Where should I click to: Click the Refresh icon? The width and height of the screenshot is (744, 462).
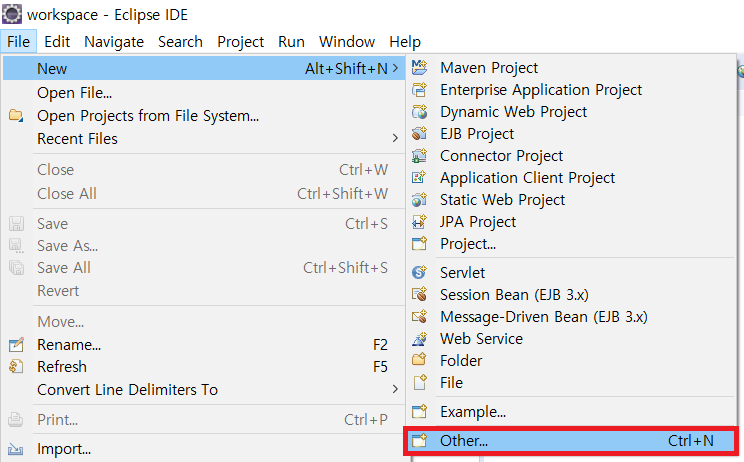tap(16, 367)
